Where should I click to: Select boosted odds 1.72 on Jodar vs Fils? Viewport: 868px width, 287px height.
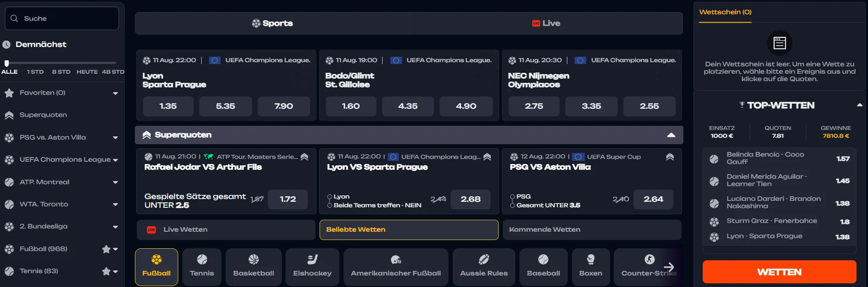tap(288, 199)
